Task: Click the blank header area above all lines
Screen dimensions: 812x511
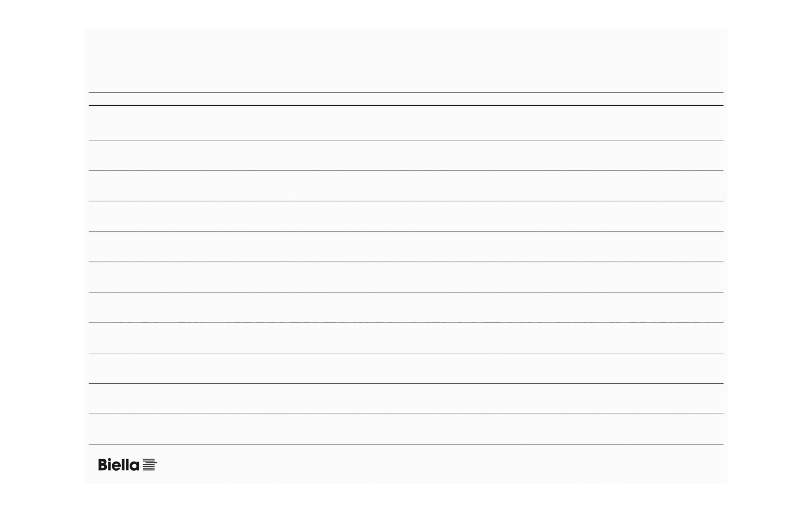Action: click(406, 60)
